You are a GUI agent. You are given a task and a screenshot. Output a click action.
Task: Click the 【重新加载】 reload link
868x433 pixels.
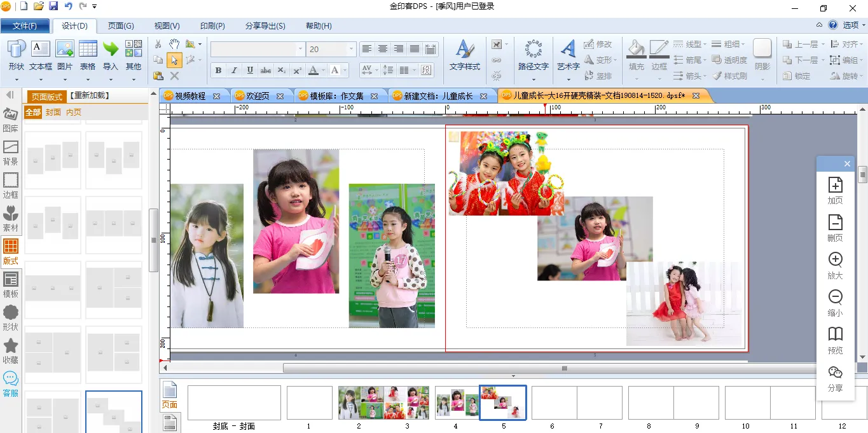point(89,95)
